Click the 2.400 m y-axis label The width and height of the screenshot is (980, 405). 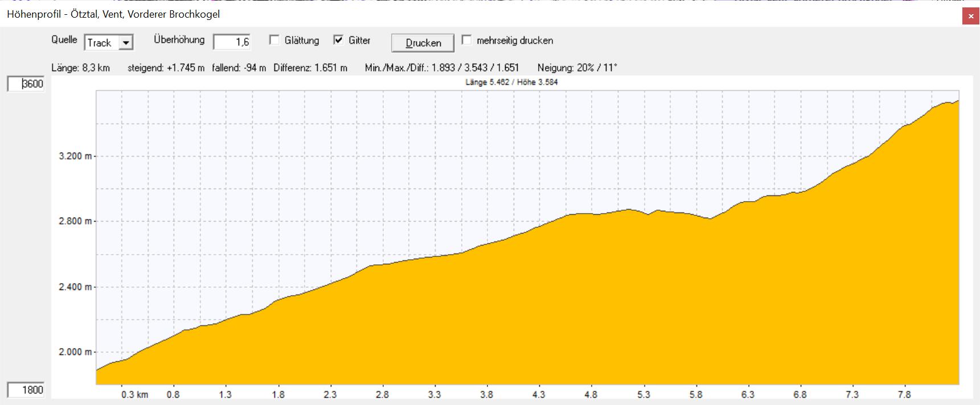(x=75, y=287)
